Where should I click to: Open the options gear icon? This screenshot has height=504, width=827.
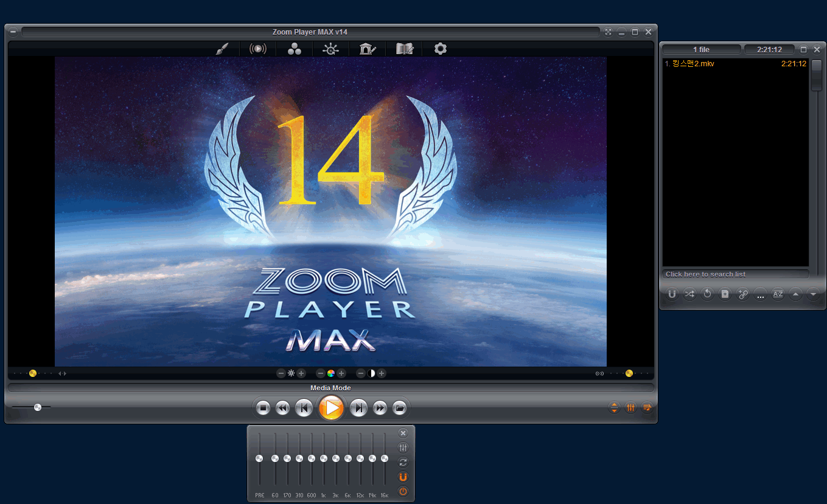(x=441, y=49)
